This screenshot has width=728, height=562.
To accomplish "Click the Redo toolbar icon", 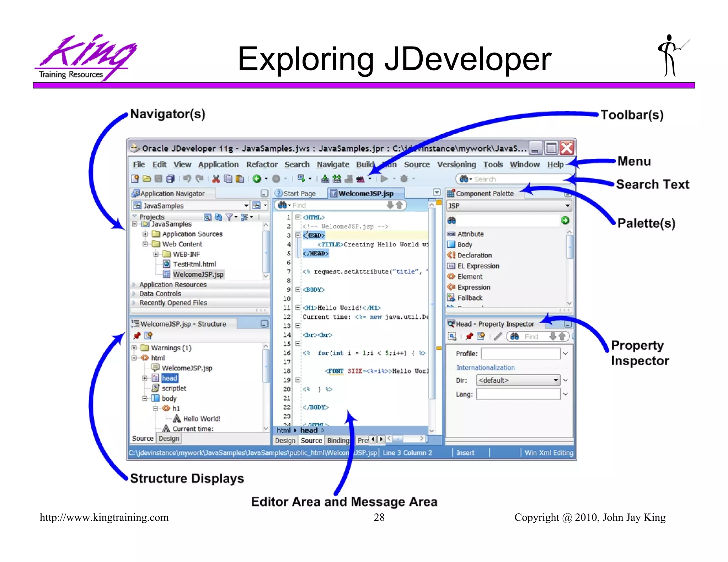I will point(199,179).
